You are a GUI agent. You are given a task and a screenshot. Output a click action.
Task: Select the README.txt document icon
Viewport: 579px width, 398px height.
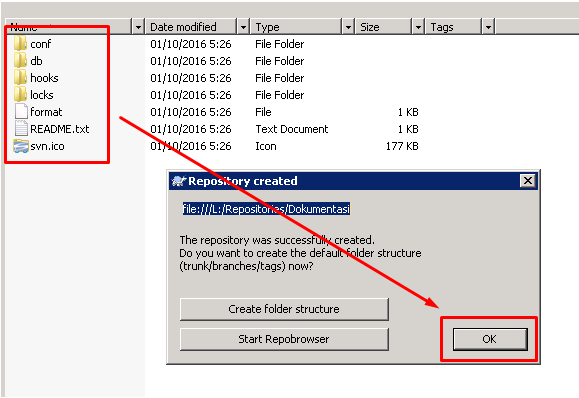(21, 129)
